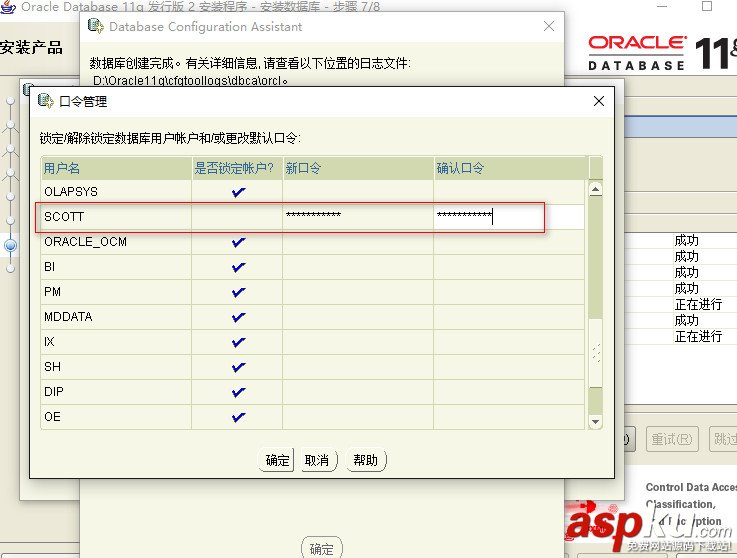737x558 pixels.
Task: Click Database Configuration Assistant title icon
Action: tap(95, 26)
